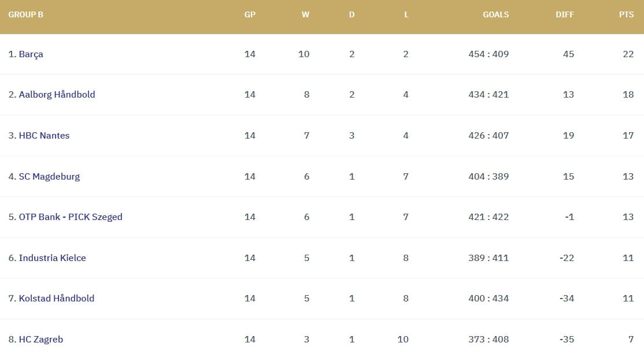Screen dimensions: 644x354
Task: Click HC Zagreb's -35 goal difference
Action: pos(566,340)
